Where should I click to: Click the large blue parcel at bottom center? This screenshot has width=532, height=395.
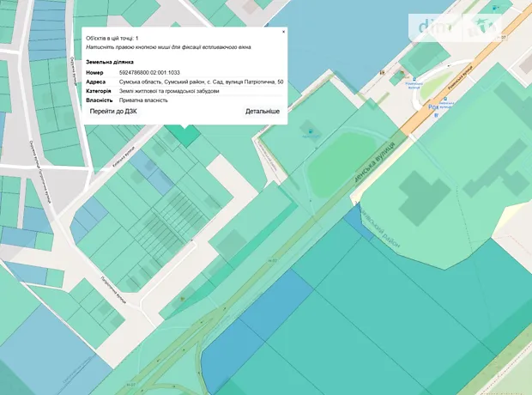pyautogui.click(x=249, y=335)
